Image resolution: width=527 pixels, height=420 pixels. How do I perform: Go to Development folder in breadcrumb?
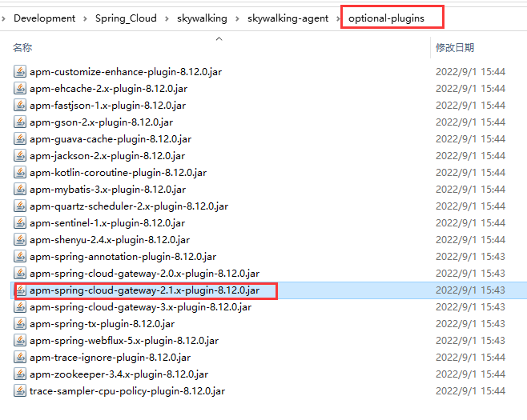pyautogui.click(x=44, y=18)
